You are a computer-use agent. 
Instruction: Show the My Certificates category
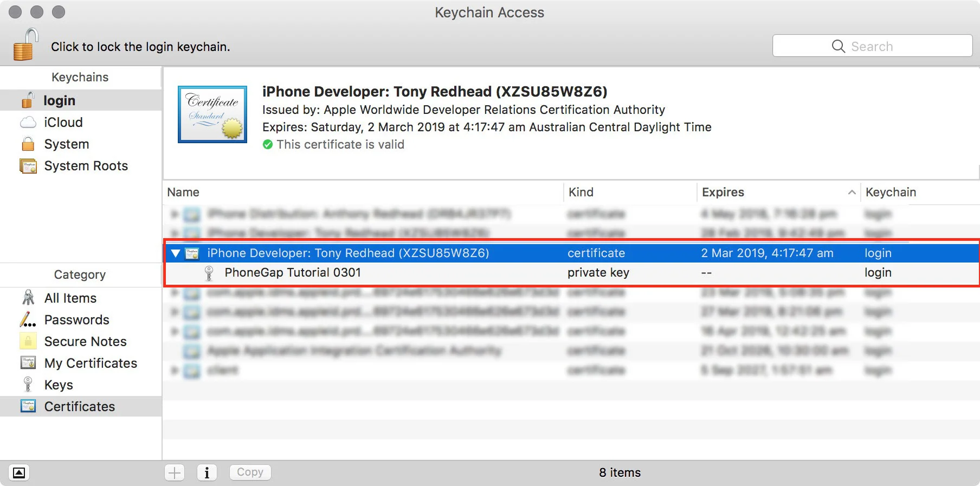tap(81, 363)
